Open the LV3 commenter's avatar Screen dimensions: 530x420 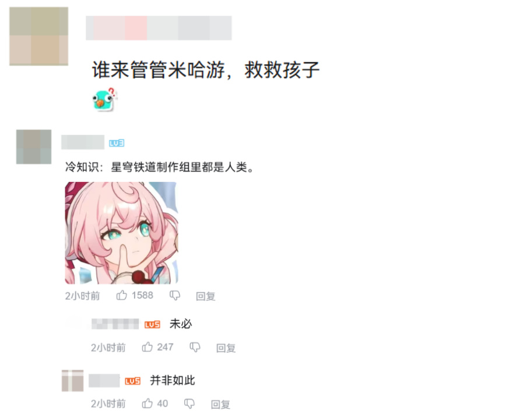click(x=34, y=147)
